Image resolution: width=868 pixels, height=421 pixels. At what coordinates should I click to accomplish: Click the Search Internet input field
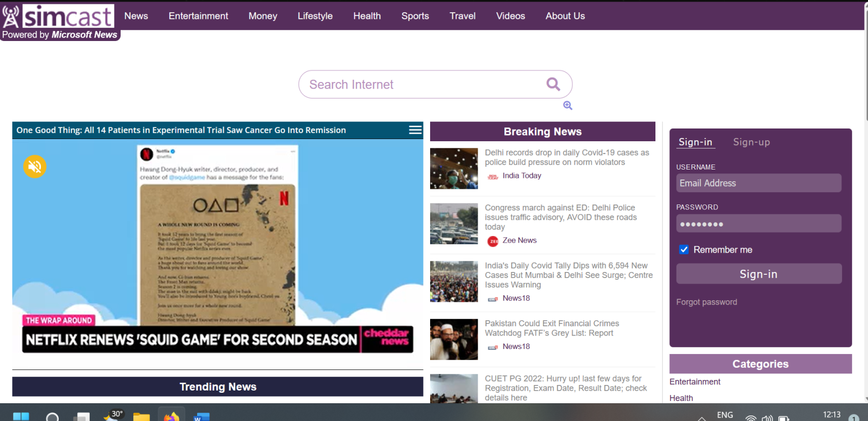pyautogui.click(x=421, y=84)
